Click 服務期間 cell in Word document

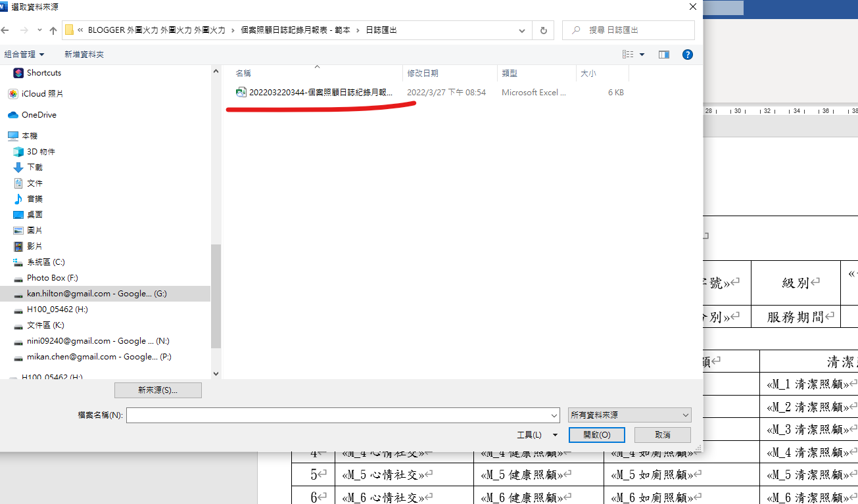pos(796,317)
